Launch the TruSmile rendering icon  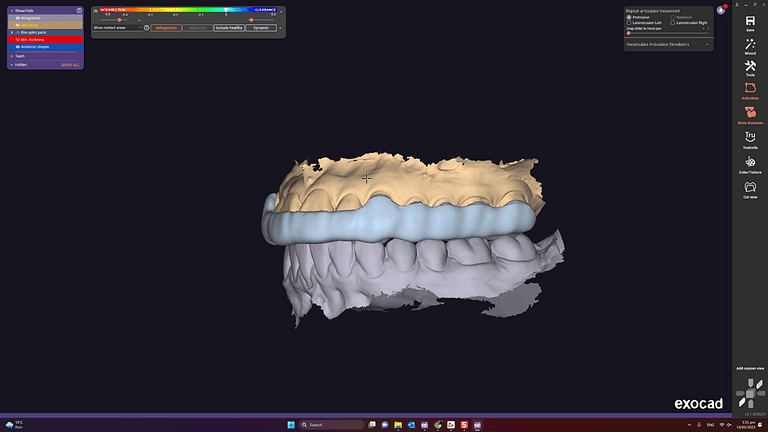[x=749, y=139]
